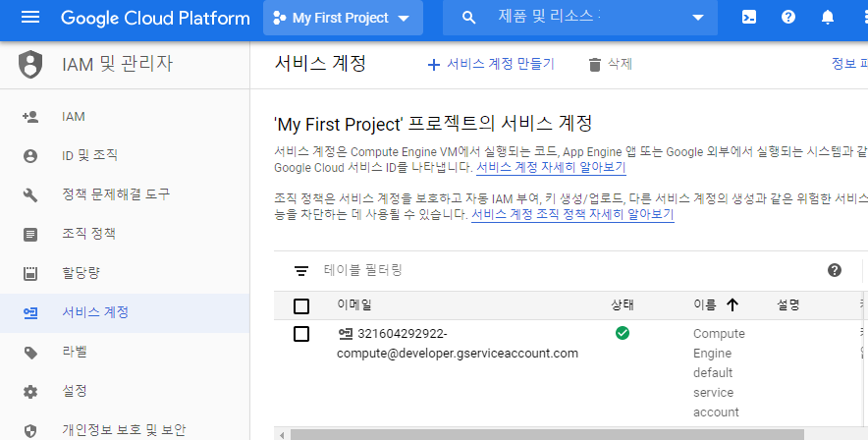Image resolution: width=868 pixels, height=440 pixels.
Task: Click the account circle icon for ID 및 조직
Action: click(30, 156)
